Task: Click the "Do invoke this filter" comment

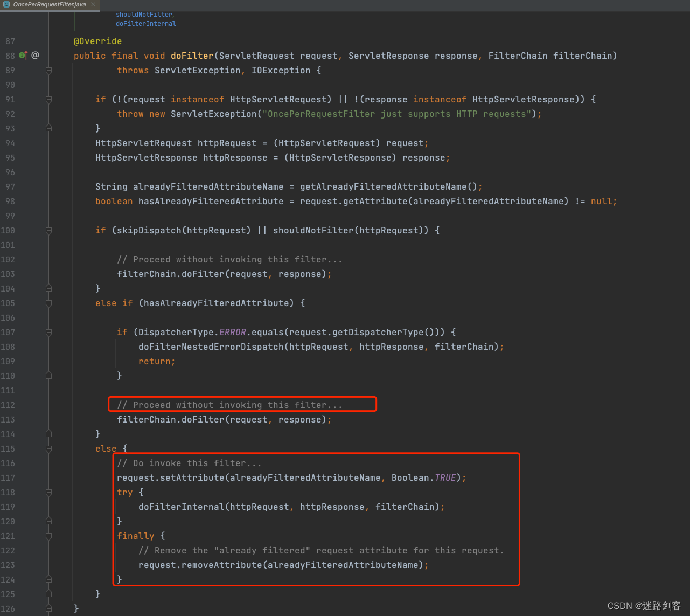Action: [189, 463]
